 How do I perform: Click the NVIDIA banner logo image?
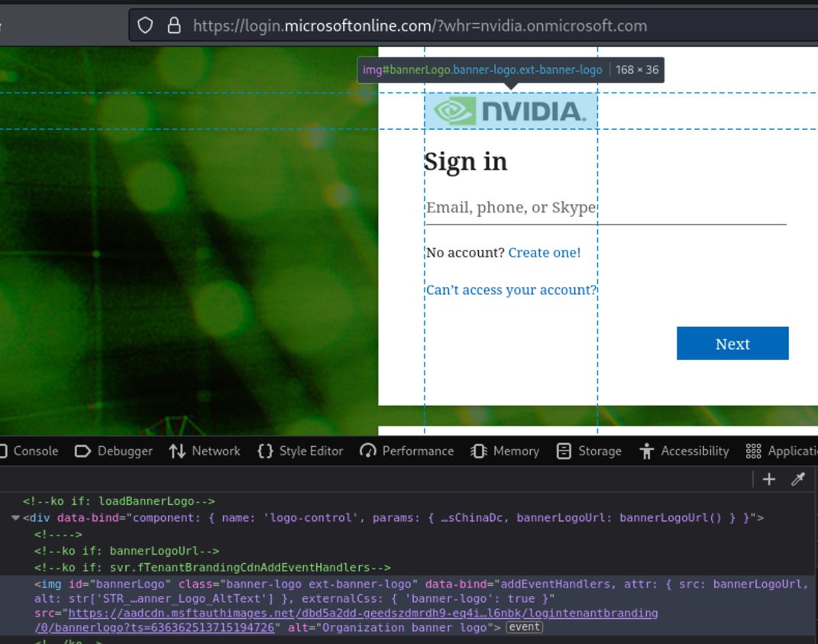coord(510,112)
